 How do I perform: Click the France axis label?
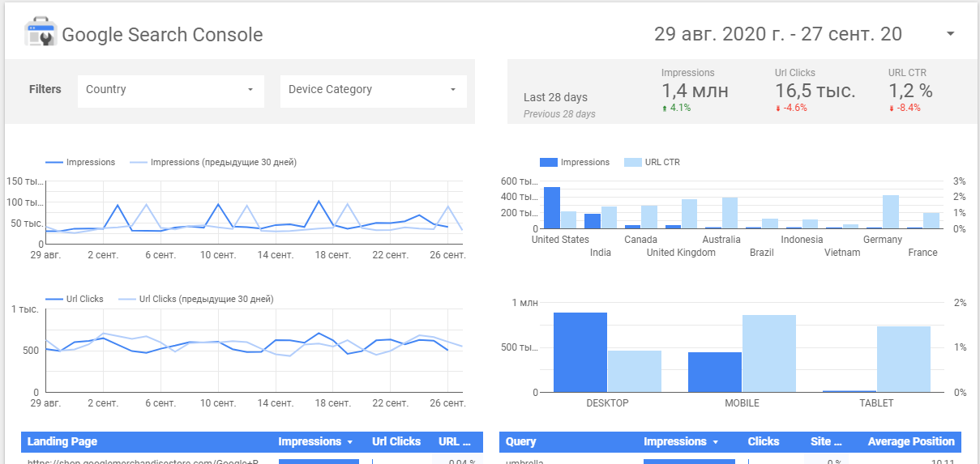point(922,253)
